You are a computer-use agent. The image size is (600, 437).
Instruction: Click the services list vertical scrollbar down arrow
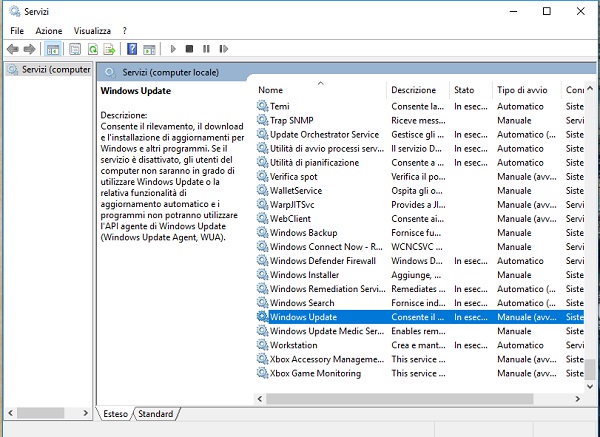(x=590, y=386)
